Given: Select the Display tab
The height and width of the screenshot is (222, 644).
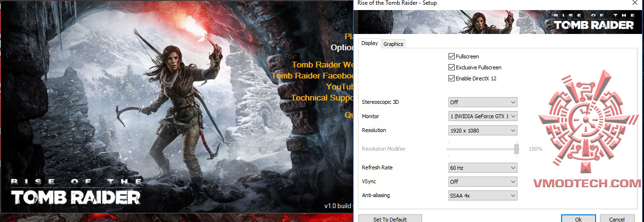Looking at the screenshot, I should [369, 43].
